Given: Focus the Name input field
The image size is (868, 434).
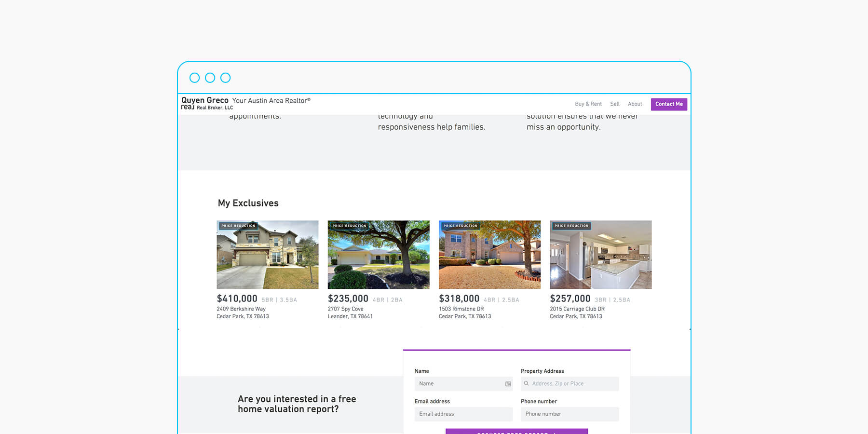Looking at the screenshot, I should (x=463, y=384).
